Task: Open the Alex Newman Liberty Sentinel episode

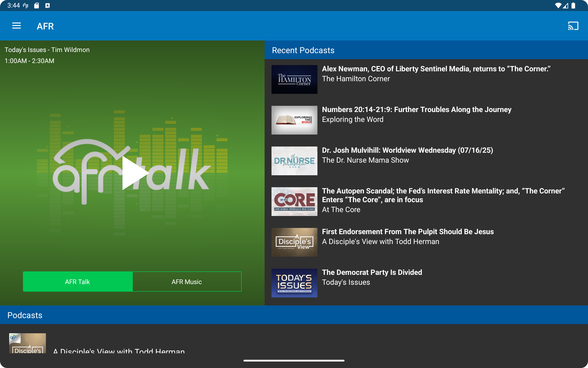Action: (436, 69)
